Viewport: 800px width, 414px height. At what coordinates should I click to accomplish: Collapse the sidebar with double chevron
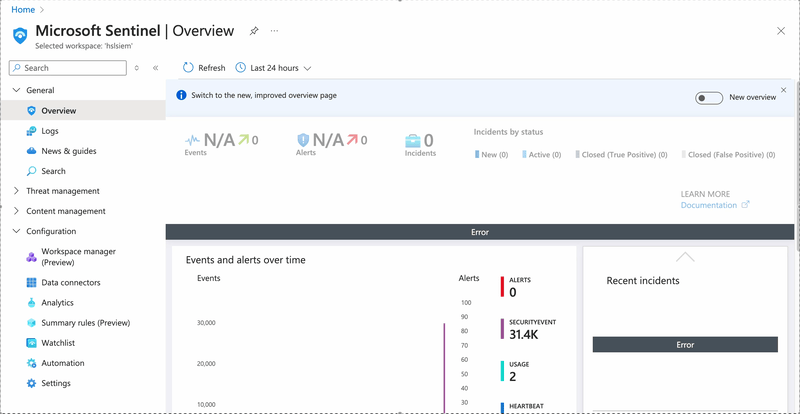pyautogui.click(x=156, y=68)
